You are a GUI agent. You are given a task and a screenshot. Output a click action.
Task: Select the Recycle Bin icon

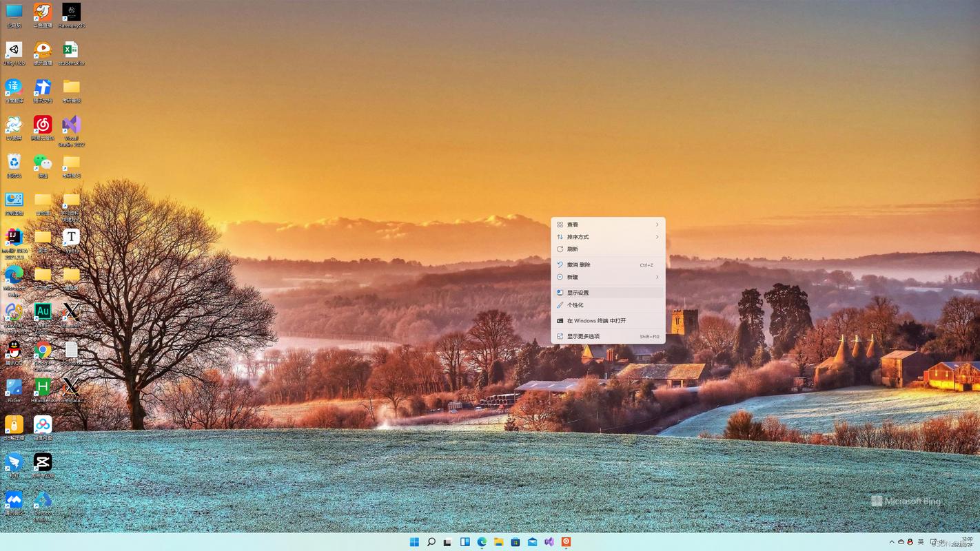tap(14, 165)
